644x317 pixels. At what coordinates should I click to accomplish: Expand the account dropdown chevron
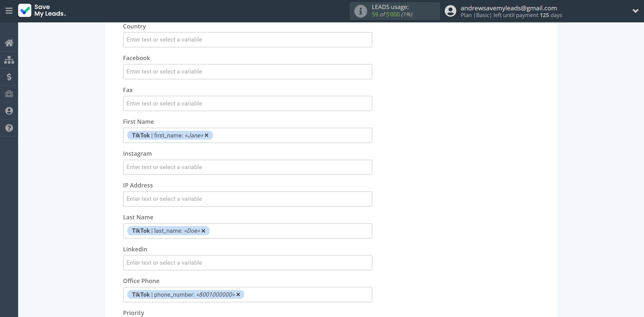(635, 11)
